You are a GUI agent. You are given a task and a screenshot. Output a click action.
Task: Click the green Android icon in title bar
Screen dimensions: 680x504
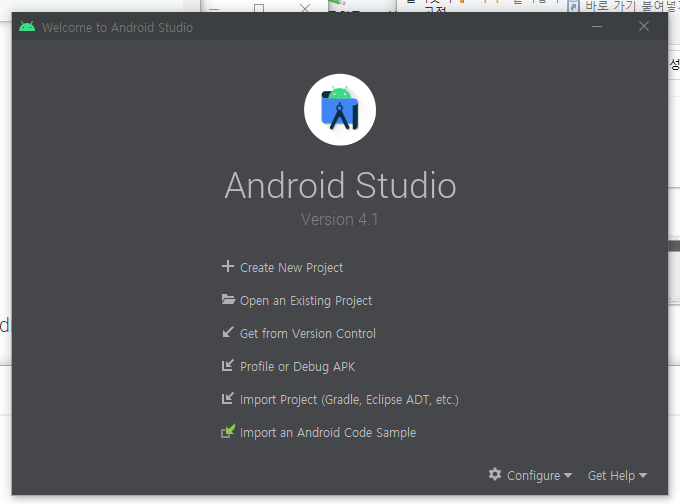click(x=27, y=27)
